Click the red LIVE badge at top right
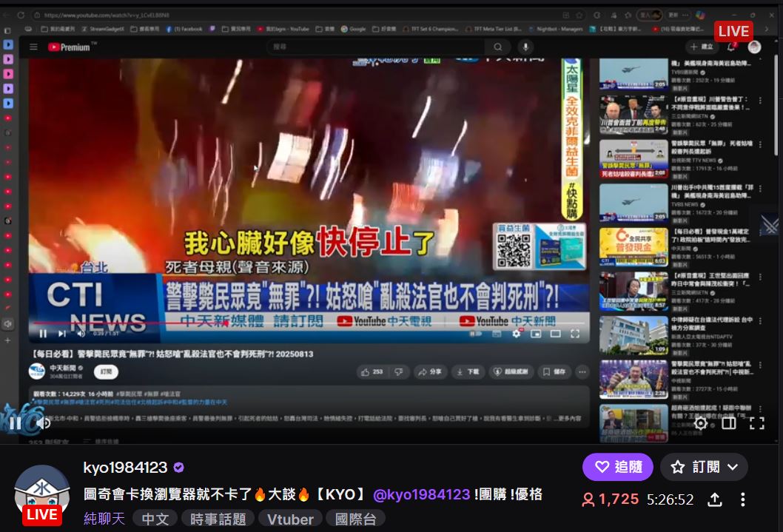Screen dimensions: 783x532 click(x=733, y=31)
